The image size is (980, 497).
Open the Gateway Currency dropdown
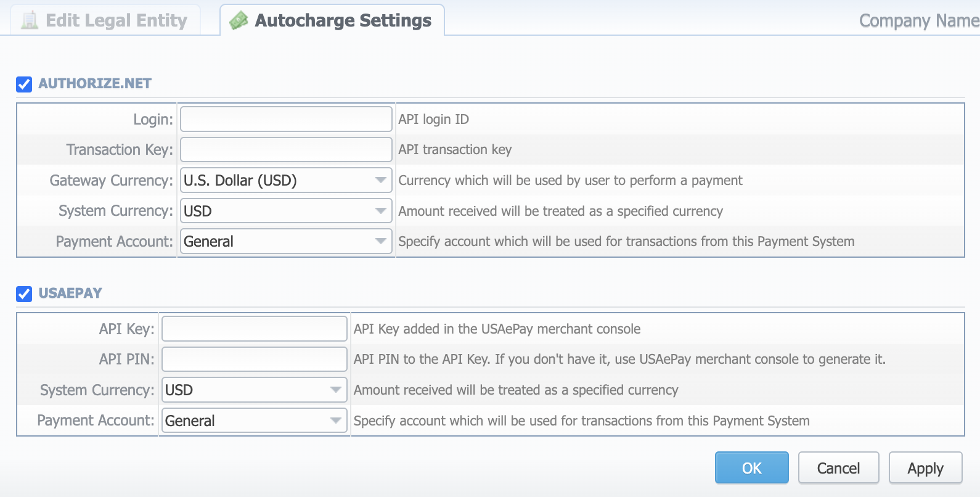(x=286, y=180)
